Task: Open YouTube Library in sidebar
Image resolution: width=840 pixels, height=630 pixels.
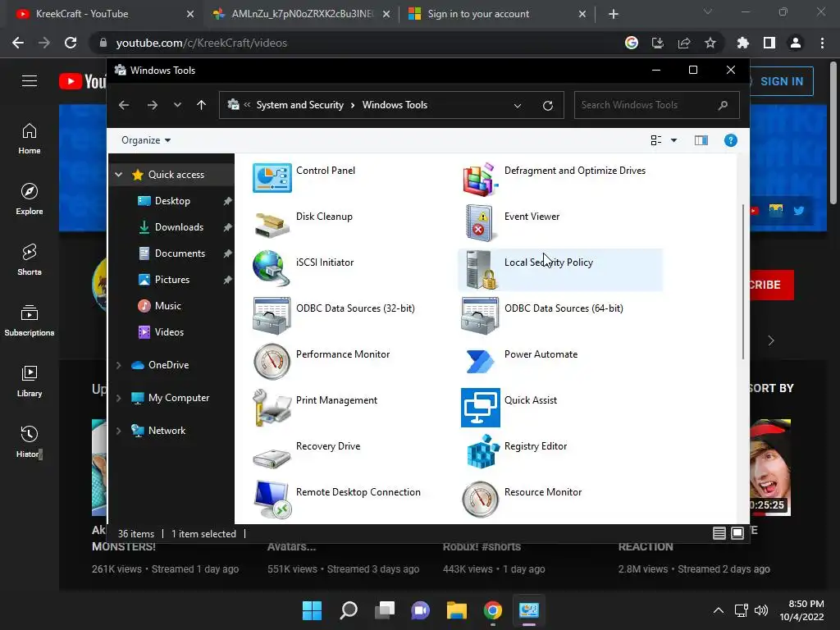Action: tap(30, 381)
